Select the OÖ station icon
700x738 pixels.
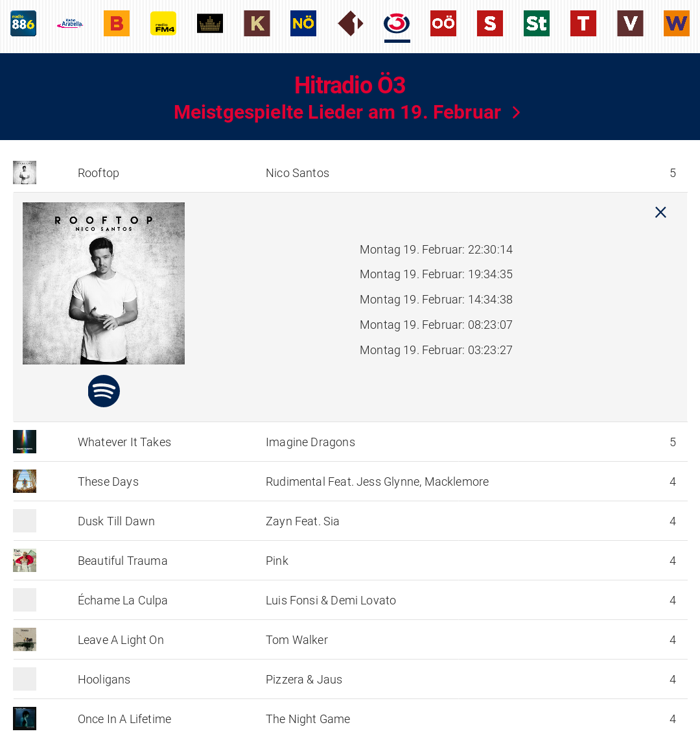pos(443,23)
